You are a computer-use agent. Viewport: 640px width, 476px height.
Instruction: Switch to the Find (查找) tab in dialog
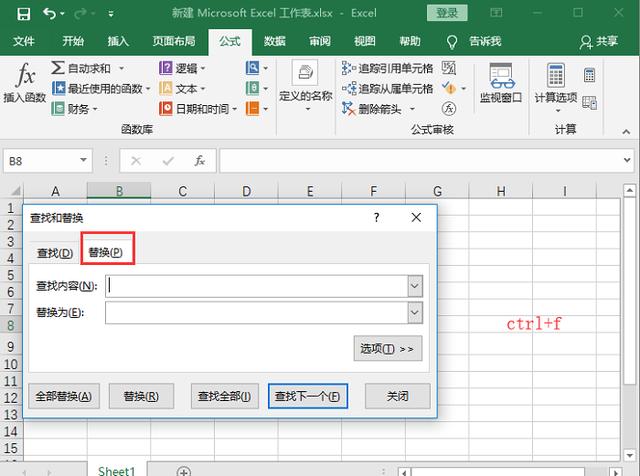pyautogui.click(x=55, y=253)
